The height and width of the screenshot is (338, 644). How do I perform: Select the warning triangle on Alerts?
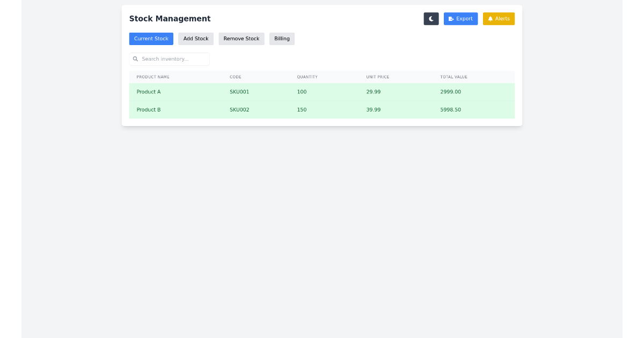coord(490,18)
